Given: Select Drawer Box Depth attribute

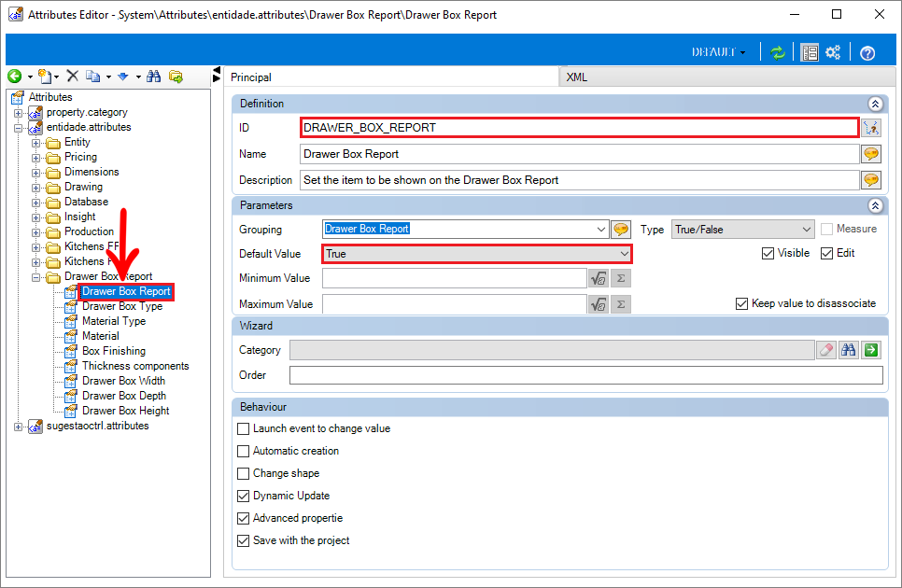Looking at the screenshot, I should point(123,396).
